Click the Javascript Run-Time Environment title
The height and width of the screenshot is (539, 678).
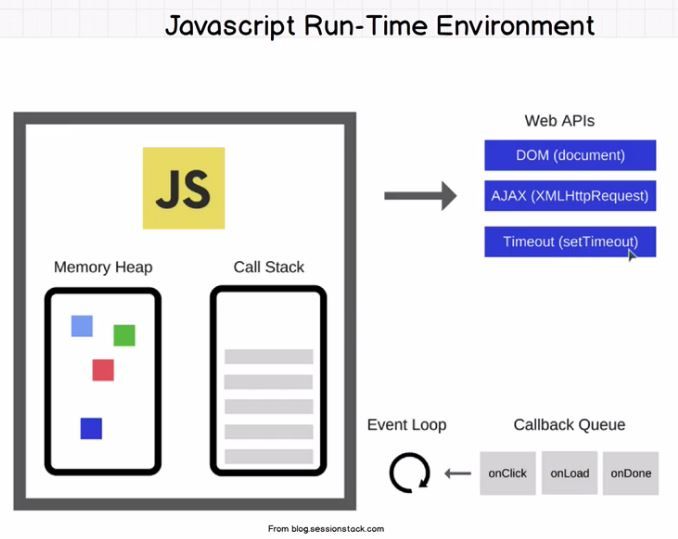click(379, 25)
